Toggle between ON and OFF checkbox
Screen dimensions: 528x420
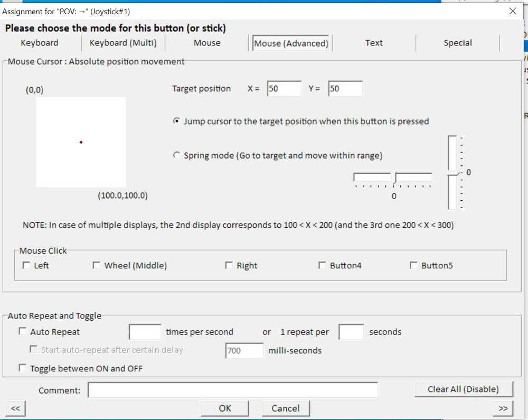(x=22, y=368)
